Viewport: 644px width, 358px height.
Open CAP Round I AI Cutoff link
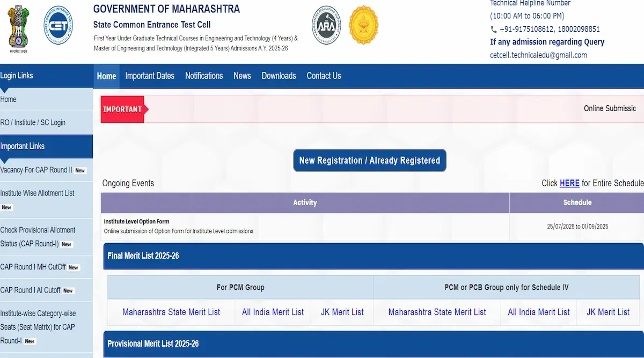pos(30,290)
